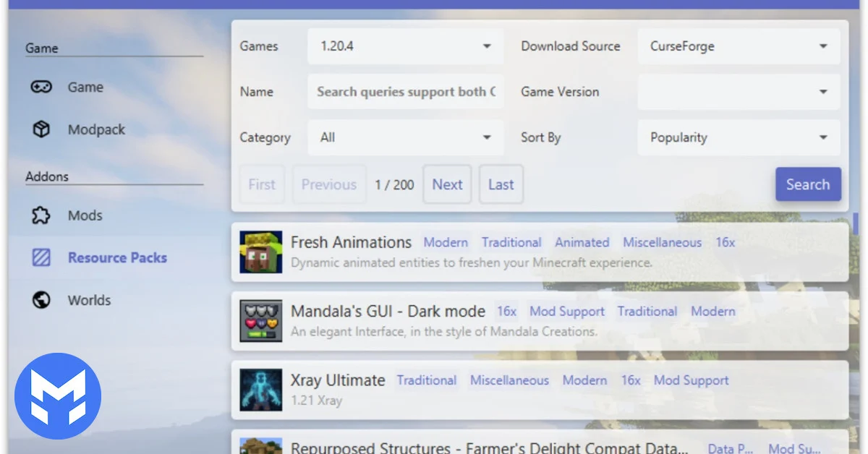This screenshot has height=454, width=868.
Task: Focus the Name search query field
Action: (405, 92)
